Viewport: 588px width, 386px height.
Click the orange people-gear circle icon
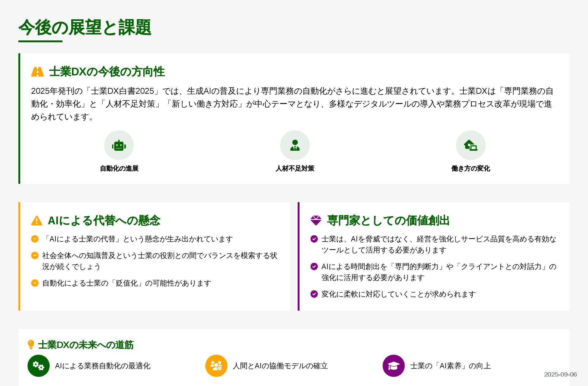[216, 366]
